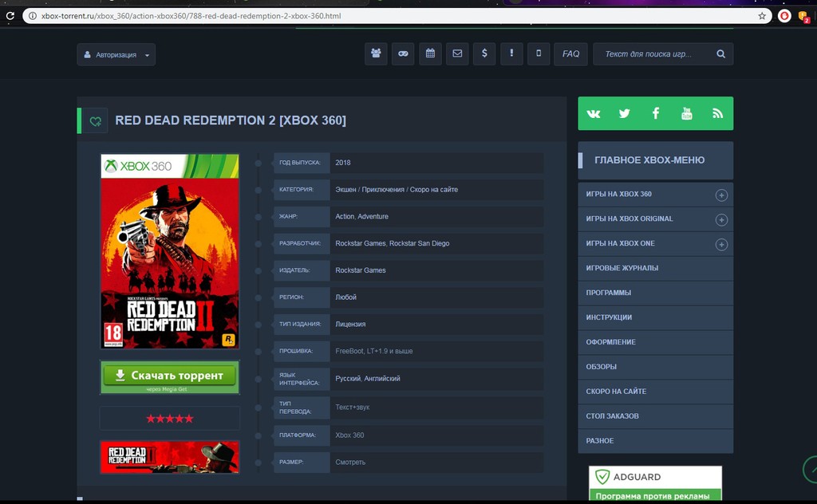Expand the ИГРЫ НА XBOX ONE submenu
Screen dimensions: 817x504
pyautogui.click(x=721, y=244)
